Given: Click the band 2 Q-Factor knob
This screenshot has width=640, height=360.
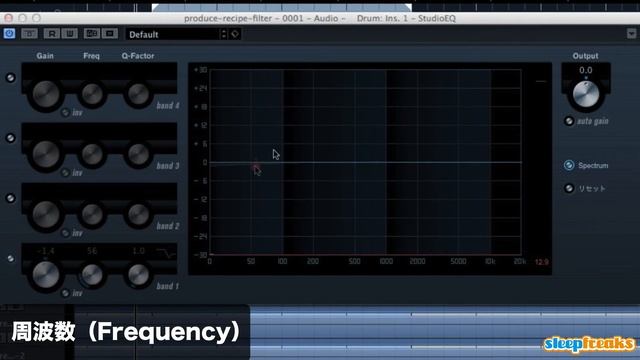Looking at the screenshot, I should click(138, 214).
